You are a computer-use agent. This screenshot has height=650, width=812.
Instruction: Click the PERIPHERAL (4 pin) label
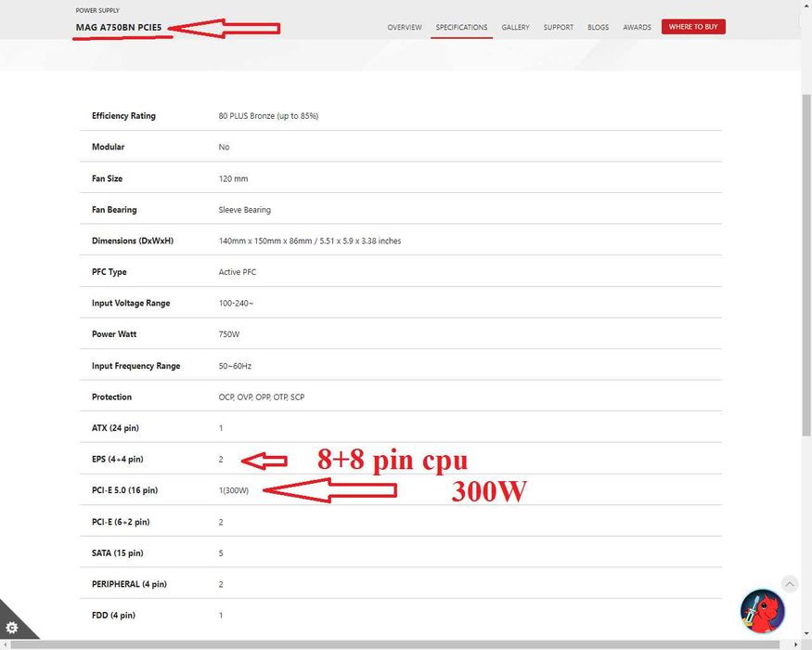130,584
